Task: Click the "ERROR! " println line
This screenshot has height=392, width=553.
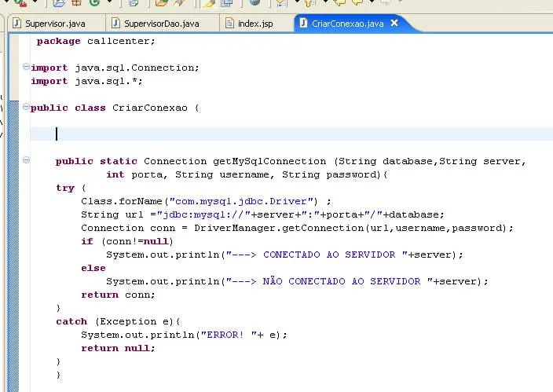Action: (184, 335)
